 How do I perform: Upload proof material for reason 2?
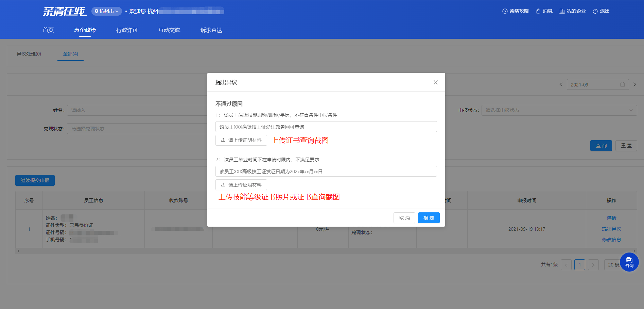(x=241, y=185)
